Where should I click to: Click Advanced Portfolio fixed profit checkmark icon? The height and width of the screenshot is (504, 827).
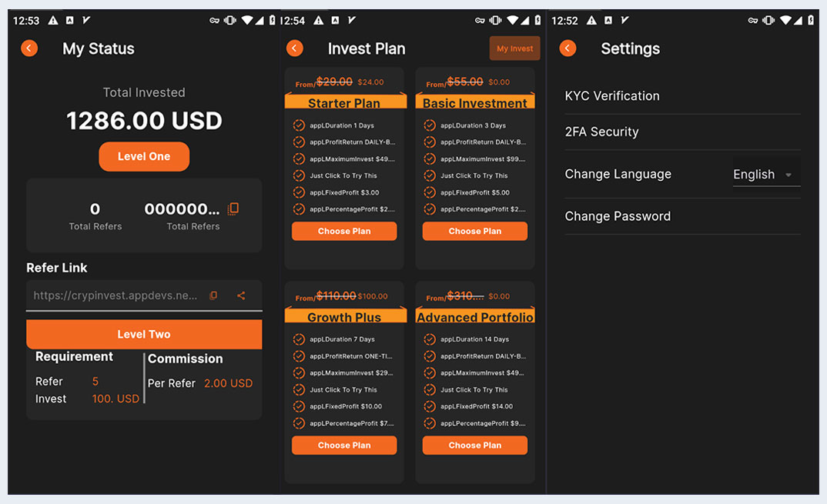[430, 406]
